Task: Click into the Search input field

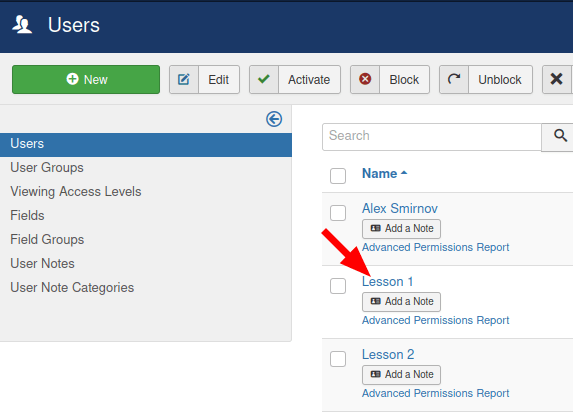Action: click(432, 137)
